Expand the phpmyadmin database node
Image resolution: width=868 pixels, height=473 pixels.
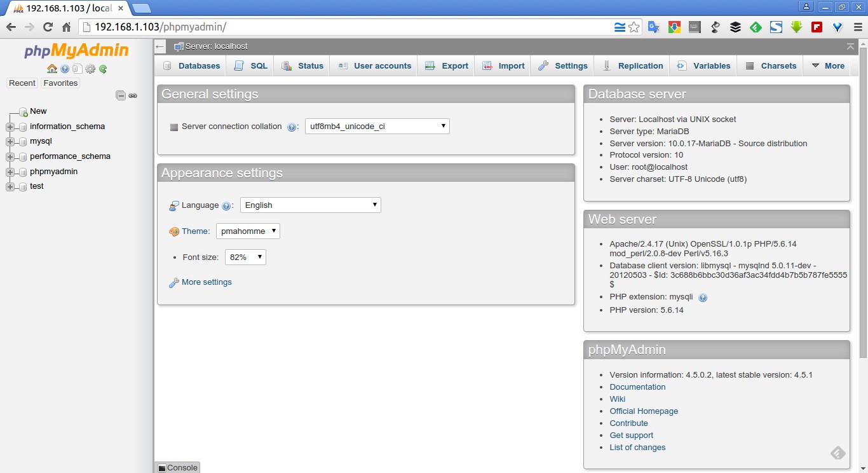pyautogui.click(x=10, y=172)
